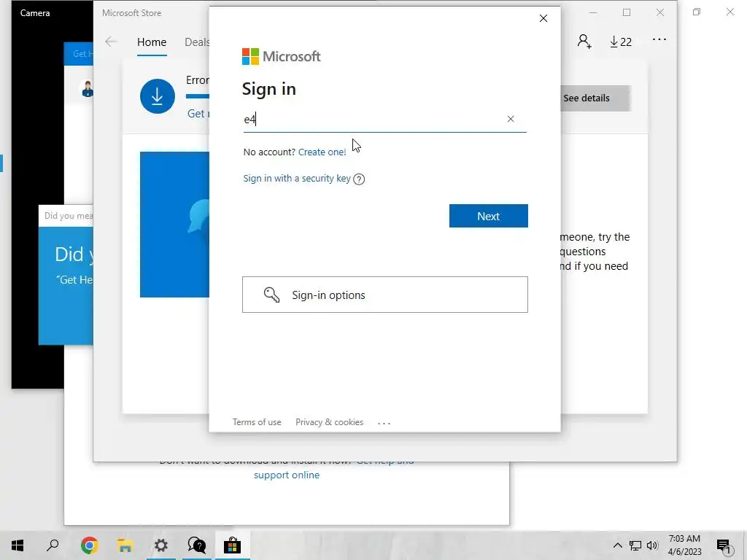Open the volume tray icon

pyautogui.click(x=652, y=545)
